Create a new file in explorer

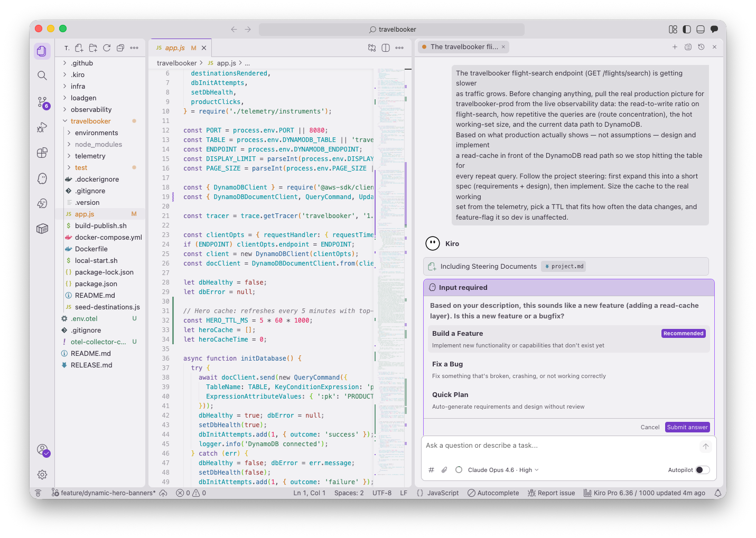click(x=79, y=48)
